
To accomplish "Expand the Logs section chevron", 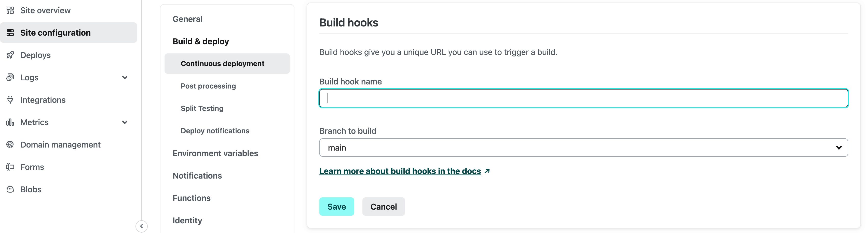I will (x=125, y=77).
